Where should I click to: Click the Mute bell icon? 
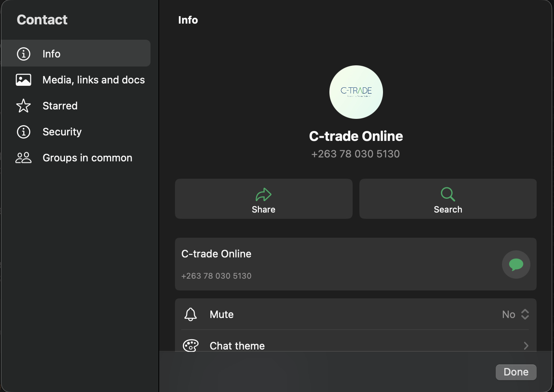point(191,314)
